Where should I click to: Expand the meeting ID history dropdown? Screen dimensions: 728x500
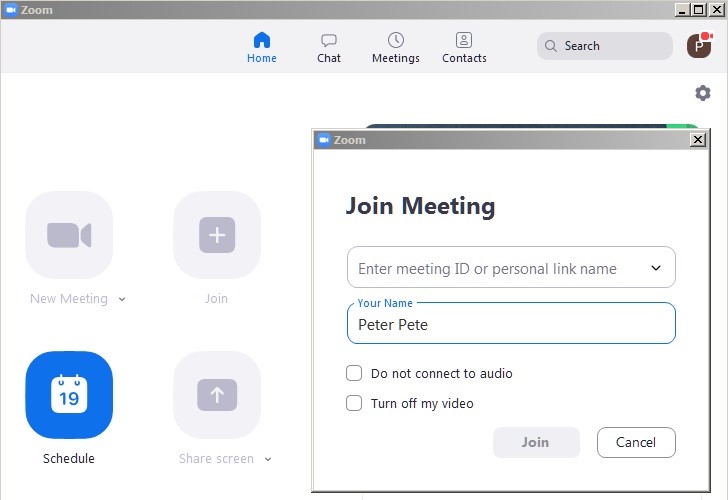pos(656,268)
